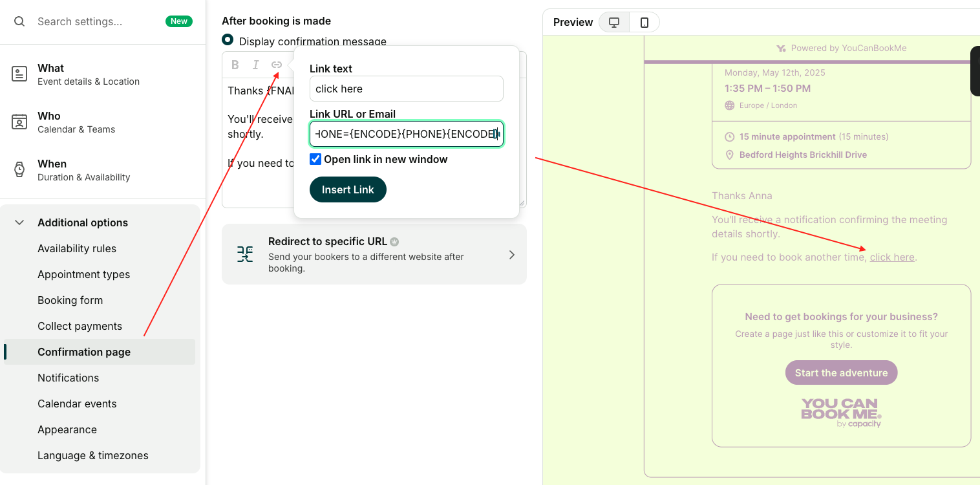This screenshot has height=485, width=980.
Task: Click the clock icon beside 15 minute appointment
Action: click(730, 136)
